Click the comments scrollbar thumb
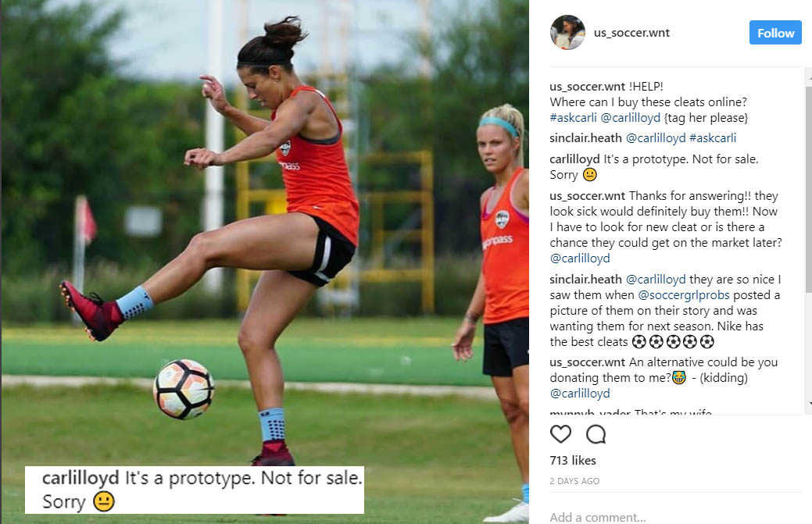This screenshot has width=812, height=524. click(x=808, y=189)
